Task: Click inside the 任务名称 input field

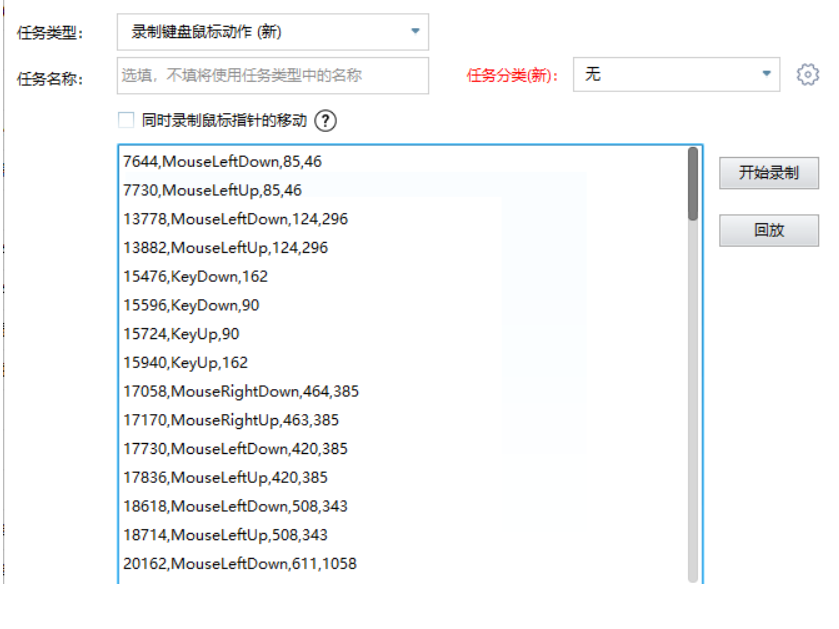Action: pyautogui.click(x=270, y=76)
